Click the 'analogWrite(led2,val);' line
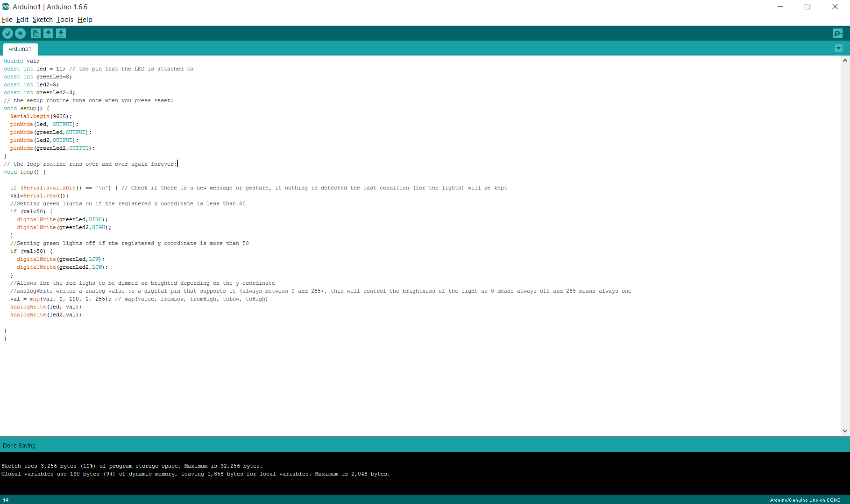This screenshot has height=504, width=850. pyautogui.click(x=46, y=315)
